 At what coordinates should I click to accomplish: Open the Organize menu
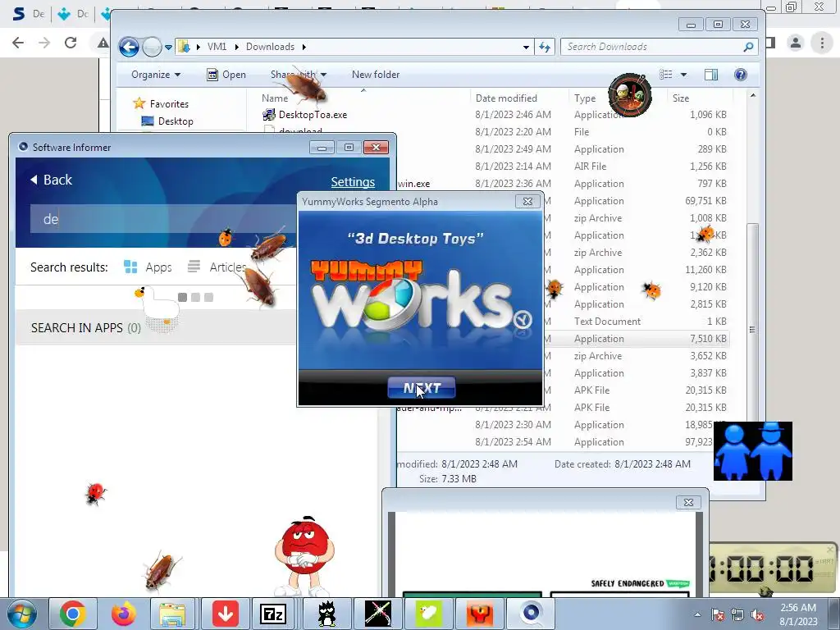[155, 75]
